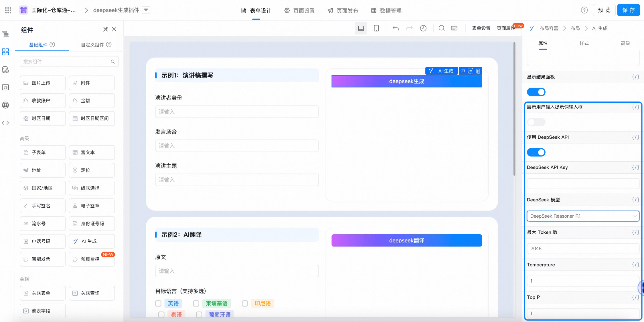Unpin the component panel

pos(105,29)
